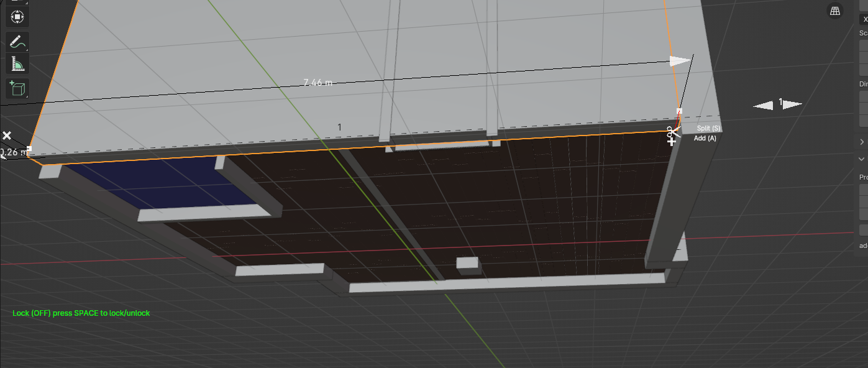Image resolution: width=868 pixels, height=368 pixels.
Task: Click the white plus add icon
Action: 672,142
